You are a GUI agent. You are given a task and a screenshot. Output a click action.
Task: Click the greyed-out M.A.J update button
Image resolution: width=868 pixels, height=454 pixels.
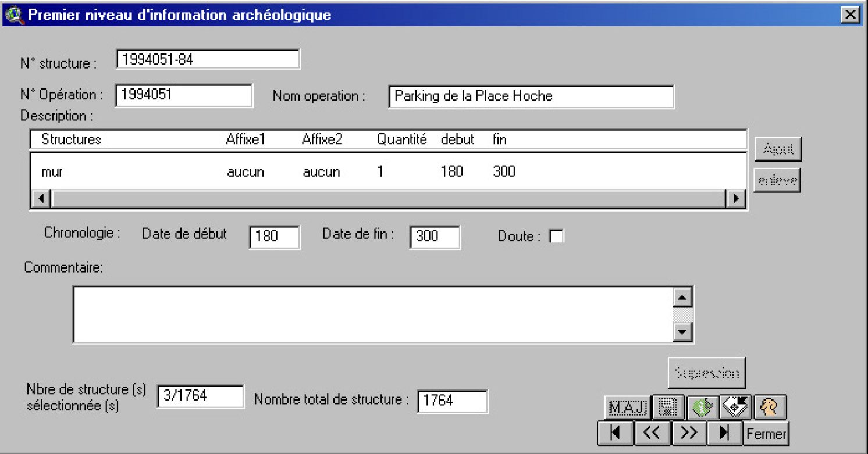pos(627,407)
